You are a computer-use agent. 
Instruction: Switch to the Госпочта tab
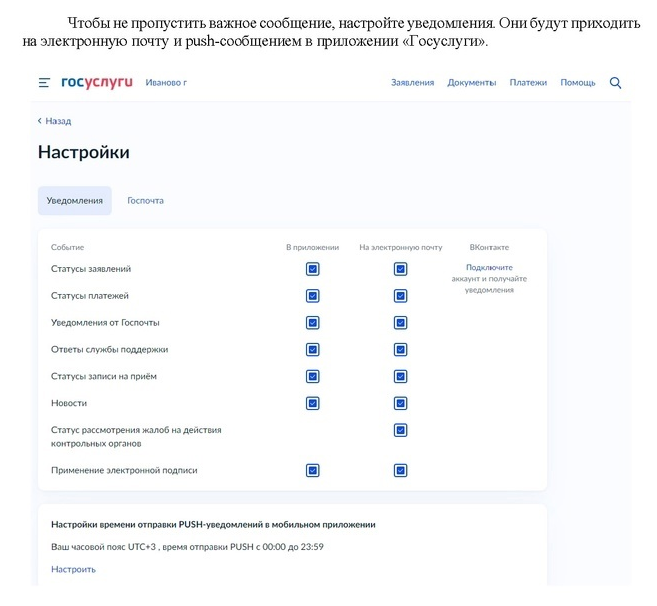[145, 201]
